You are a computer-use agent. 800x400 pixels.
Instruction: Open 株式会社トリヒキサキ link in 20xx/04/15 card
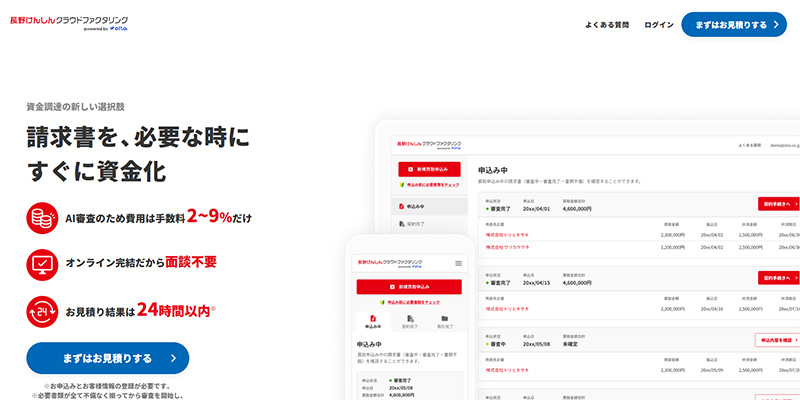tap(508, 309)
